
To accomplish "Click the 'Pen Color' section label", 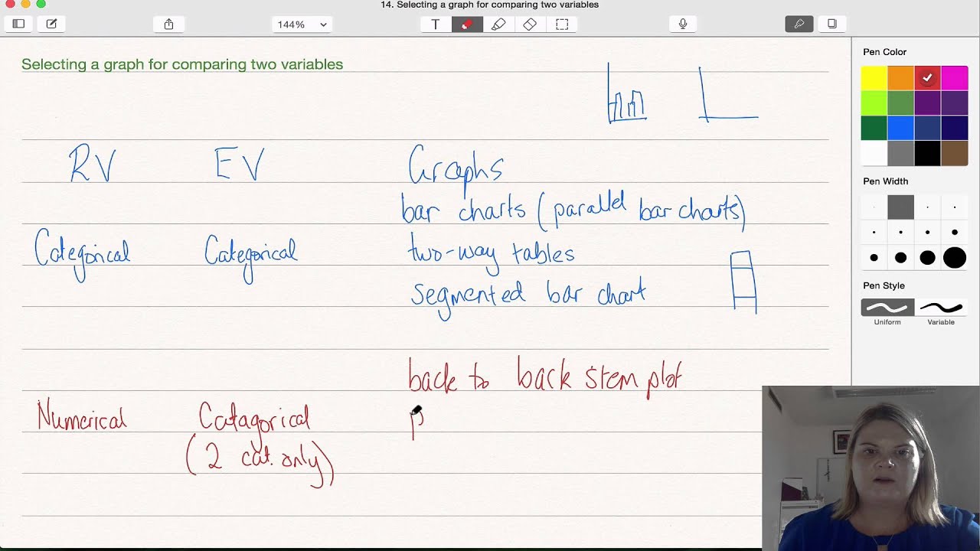I will [x=884, y=52].
